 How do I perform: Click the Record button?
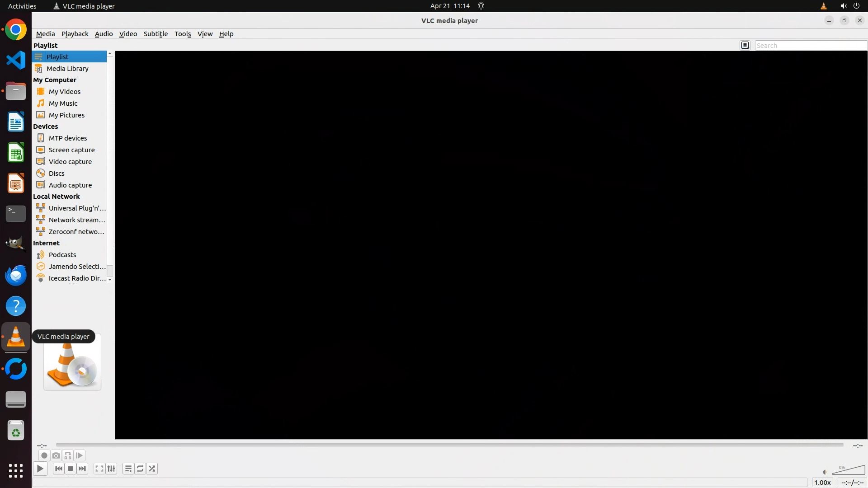[44, 455]
